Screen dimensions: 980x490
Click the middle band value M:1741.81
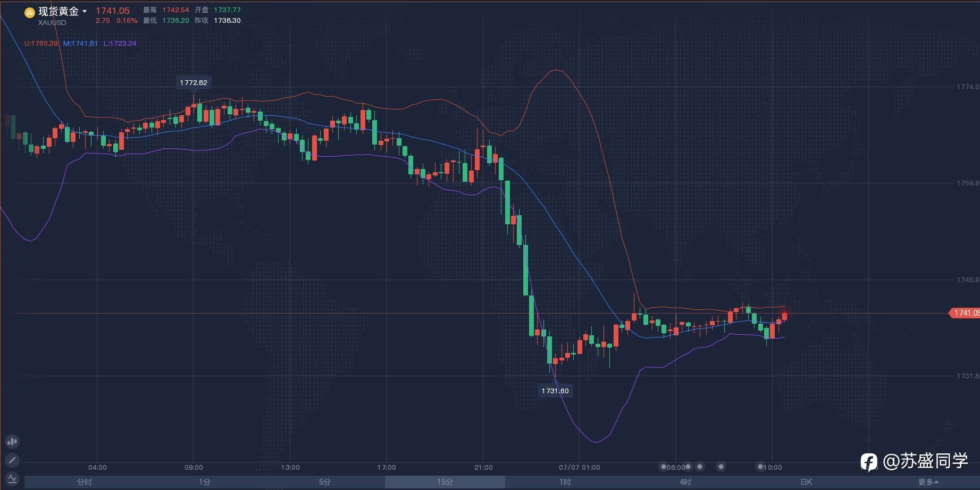pyautogui.click(x=80, y=43)
